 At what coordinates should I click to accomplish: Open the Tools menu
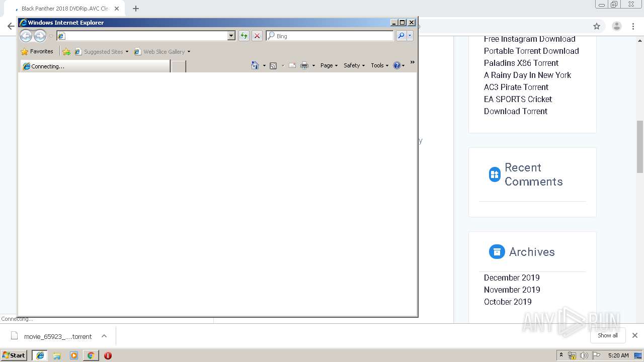coord(380,65)
